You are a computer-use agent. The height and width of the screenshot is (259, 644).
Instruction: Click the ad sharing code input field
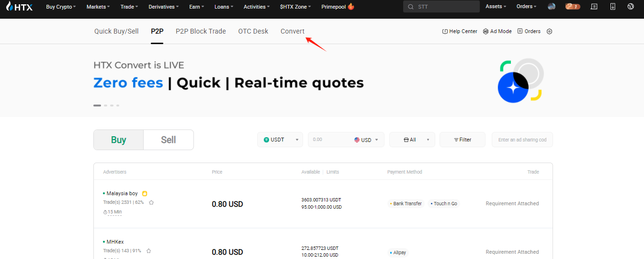click(x=522, y=140)
